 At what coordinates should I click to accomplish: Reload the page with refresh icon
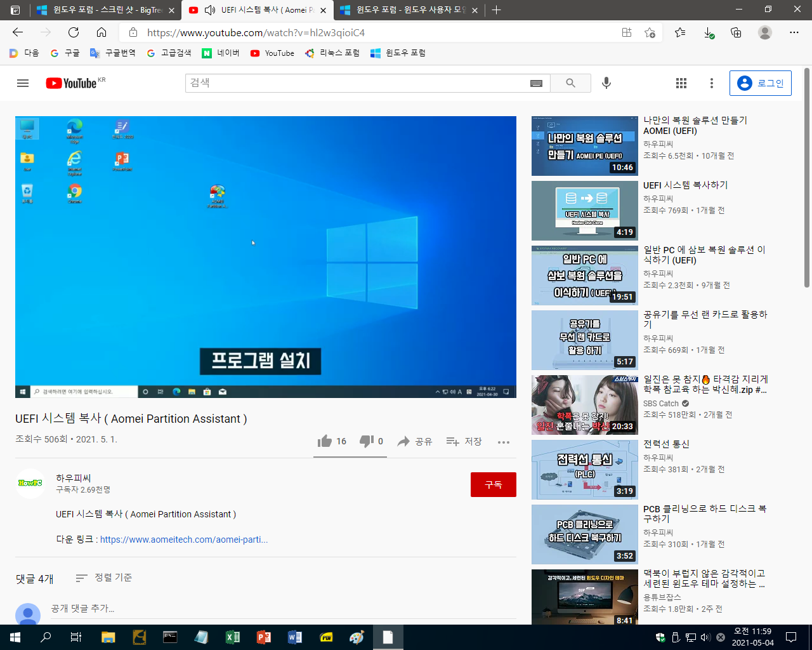click(x=74, y=32)
